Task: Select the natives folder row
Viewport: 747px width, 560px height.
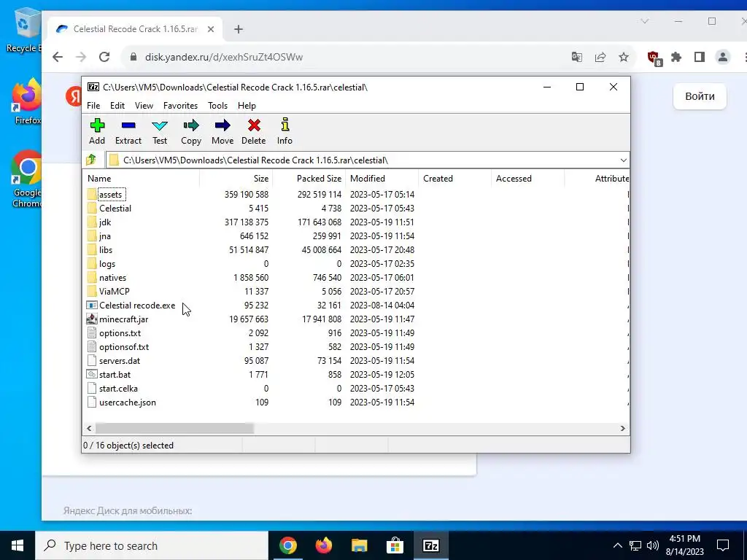Action: coord(356,278)
